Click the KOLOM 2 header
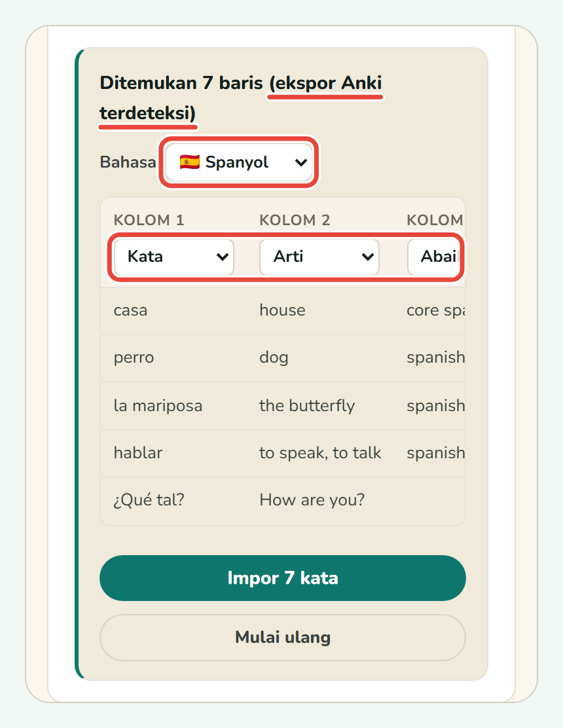This screenshot has width=563, height=728. (x=295, y=220)
